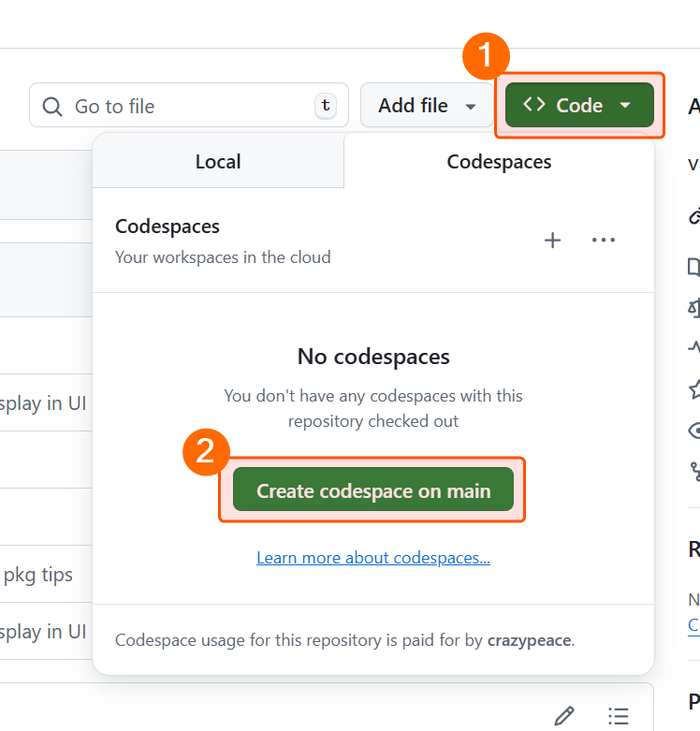Open Learn more about codespaces link
The height and width of the screenshot is (731, 700).
[x=373, y=558]
